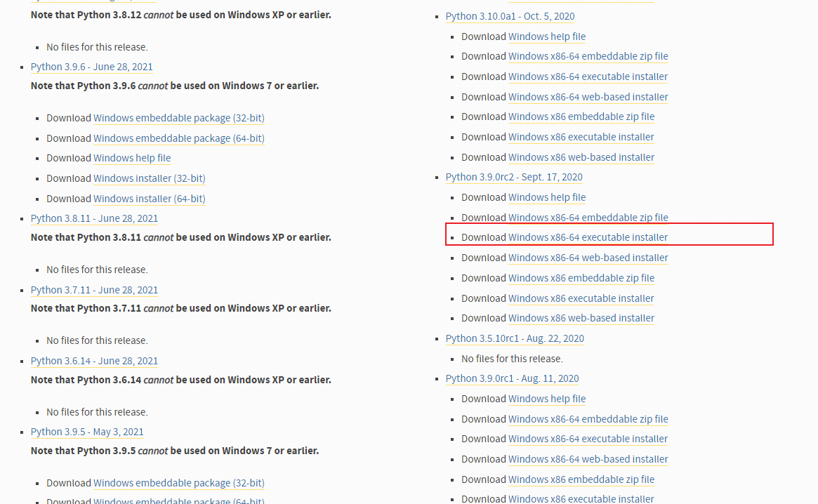Open the Python 3.5.10rc1 - Aug. 22, 2020 release link
This screenshot has height=504, width=818.
point(515,338)
